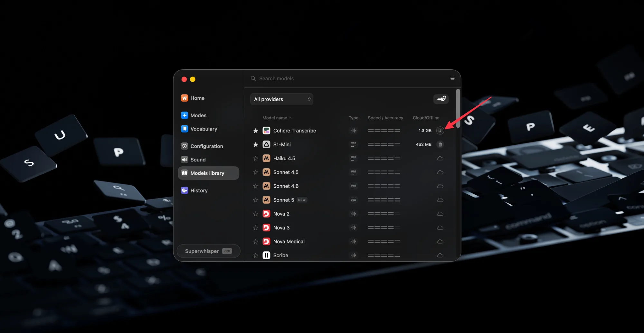Click the 462 MB size label

[x=423, y=144]
